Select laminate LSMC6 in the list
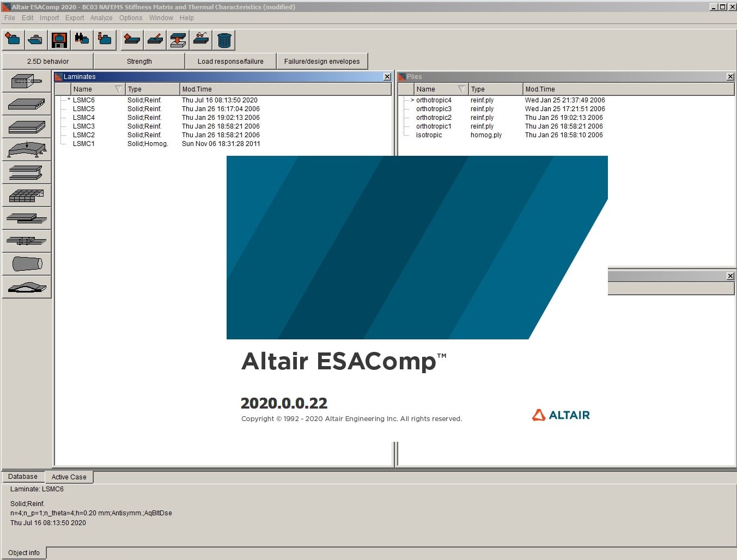737x560 pixels. click(224, 100)
